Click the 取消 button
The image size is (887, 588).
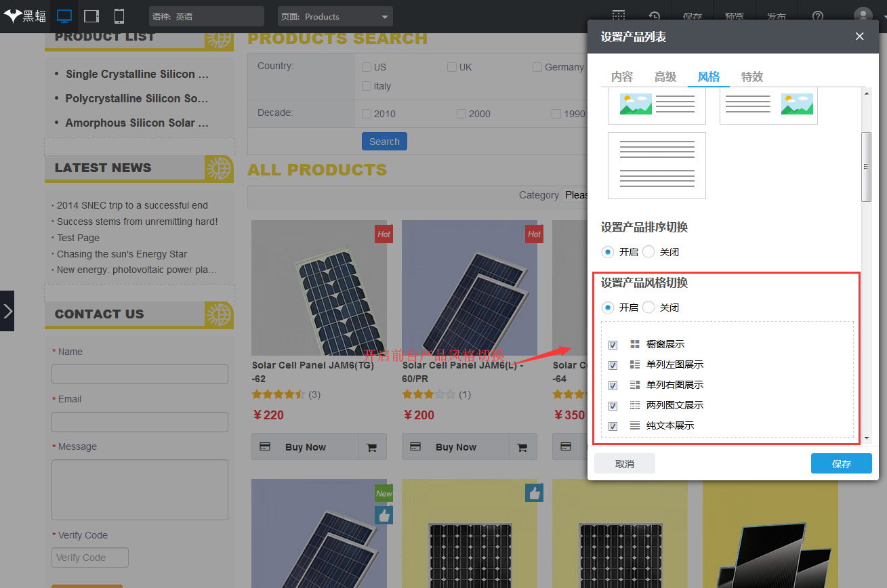coord(624,464)
